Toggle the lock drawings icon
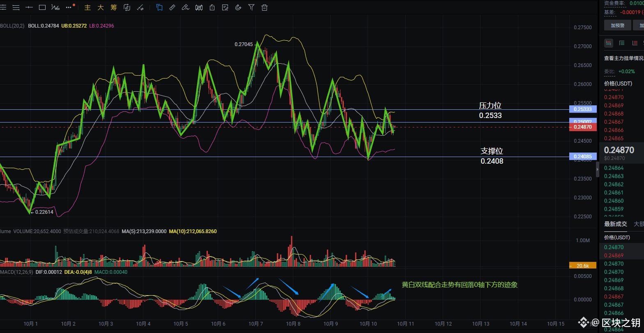This screenshot has width=644, height=333. click(212, 7)
